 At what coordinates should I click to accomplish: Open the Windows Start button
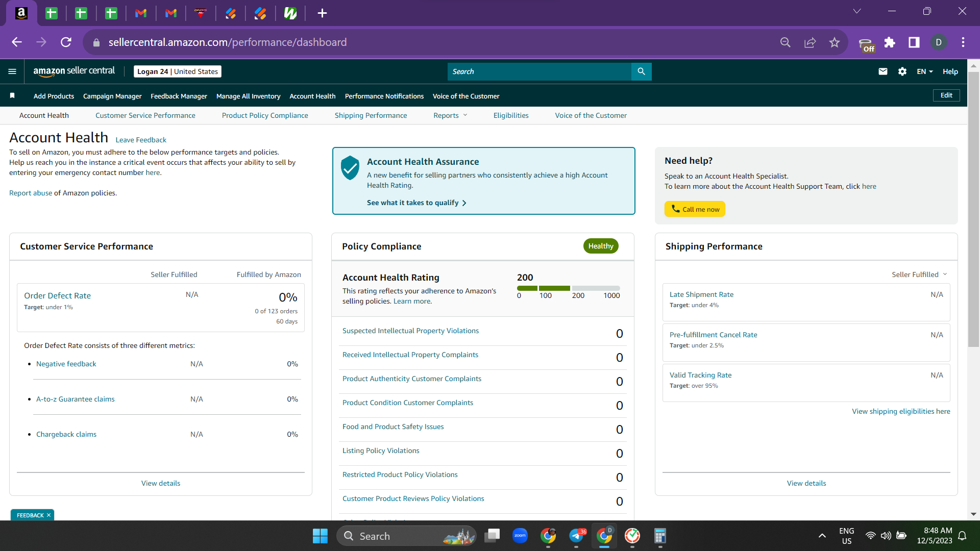tap(320, 536)
